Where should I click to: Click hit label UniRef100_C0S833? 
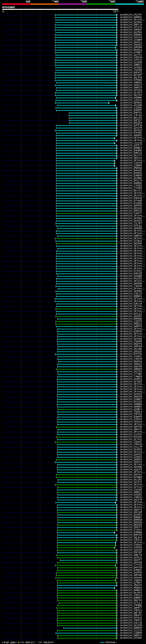[x=131, y=530]
